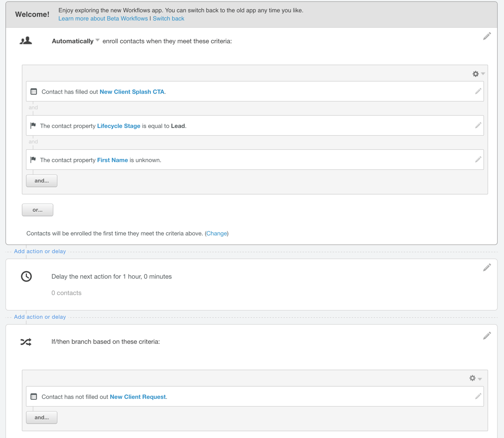
Task: Click the clock icon on the delay step
Action: tap(26, 276)
